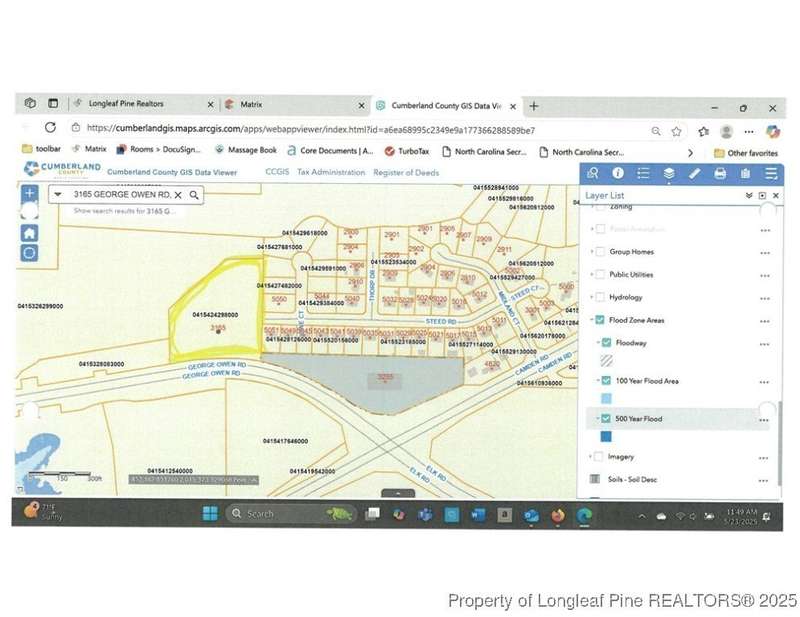Click the CCGIS header link
This screenshot has height=617, width=800.
click(277, 173)
